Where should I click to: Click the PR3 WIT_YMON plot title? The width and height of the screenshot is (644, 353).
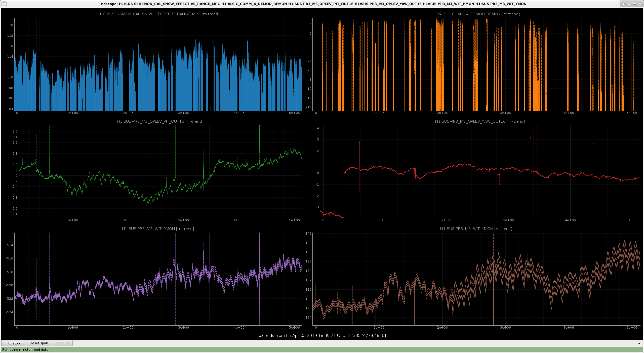click(x=476, y=229)
